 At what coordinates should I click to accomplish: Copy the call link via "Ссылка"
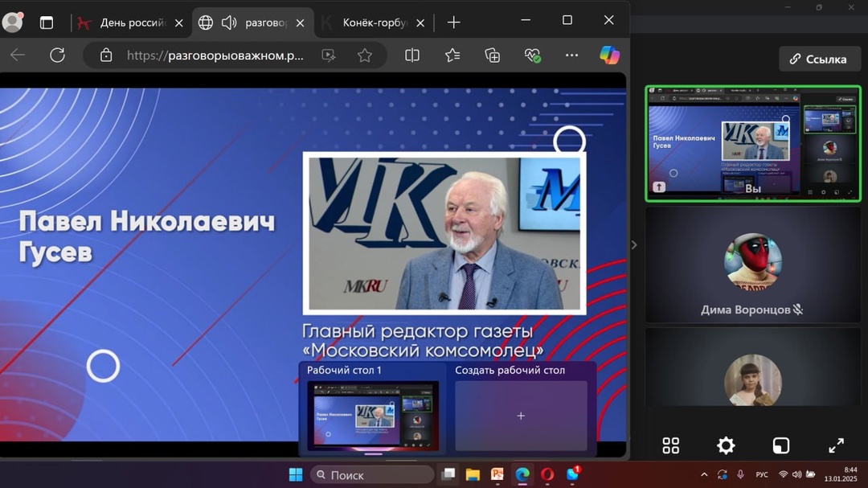[x=819, y=59]
